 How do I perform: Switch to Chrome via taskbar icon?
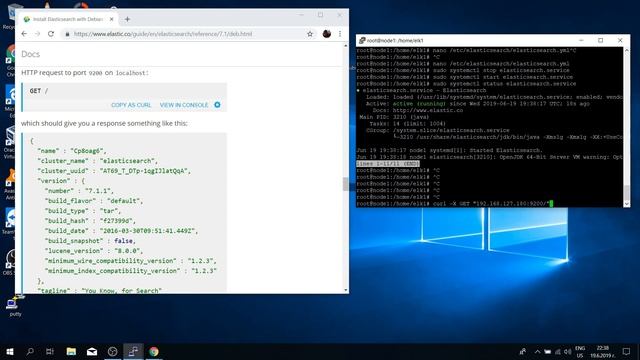tap(154, 351)
